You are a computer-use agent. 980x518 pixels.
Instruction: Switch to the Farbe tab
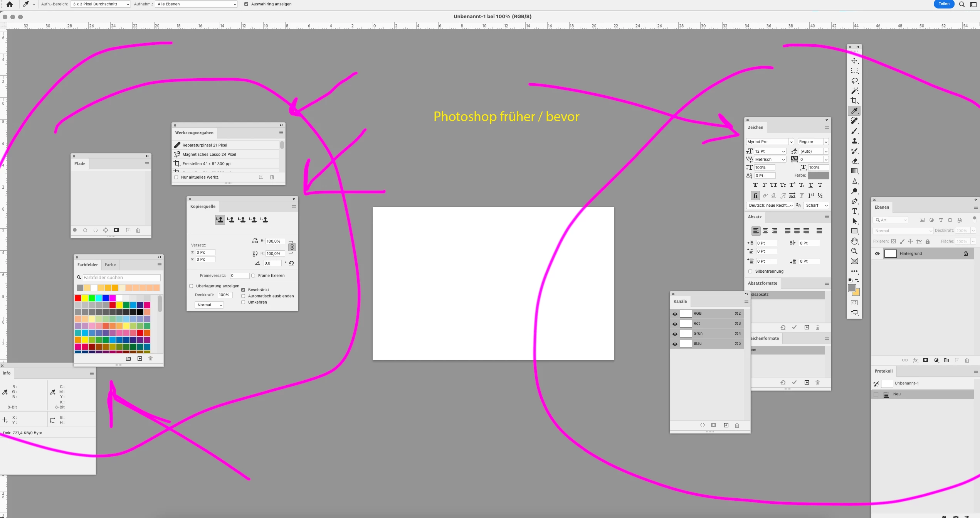(110, 265)
